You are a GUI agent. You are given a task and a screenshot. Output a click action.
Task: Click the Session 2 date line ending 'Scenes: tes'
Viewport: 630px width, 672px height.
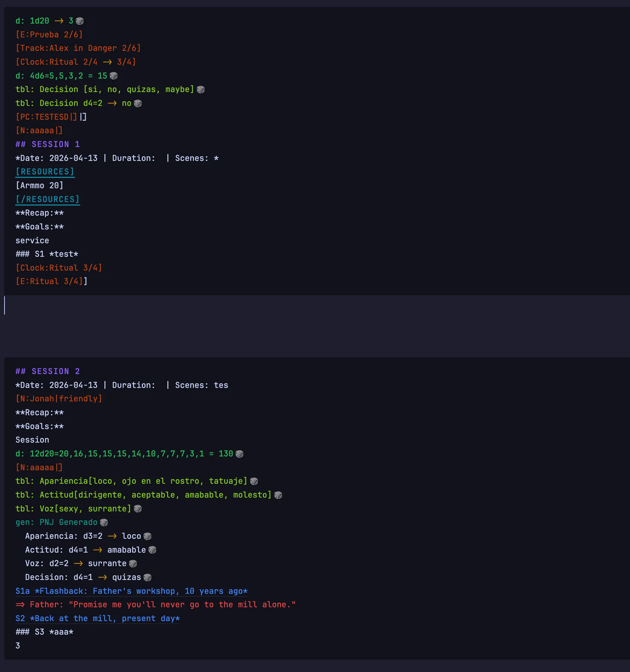[122, 385]
